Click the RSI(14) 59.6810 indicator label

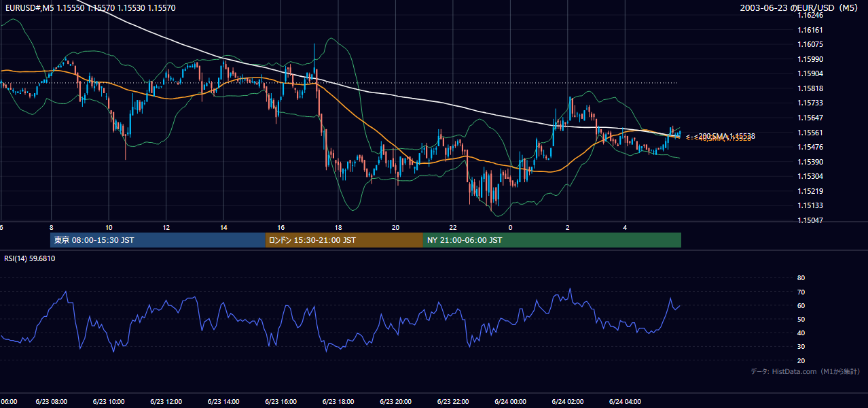point(30,258)
